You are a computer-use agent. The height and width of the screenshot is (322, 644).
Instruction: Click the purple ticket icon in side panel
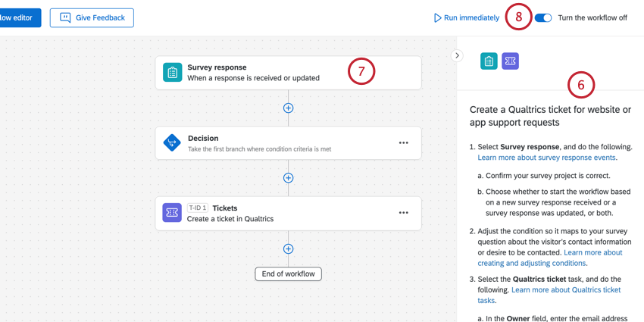point(510,61)
